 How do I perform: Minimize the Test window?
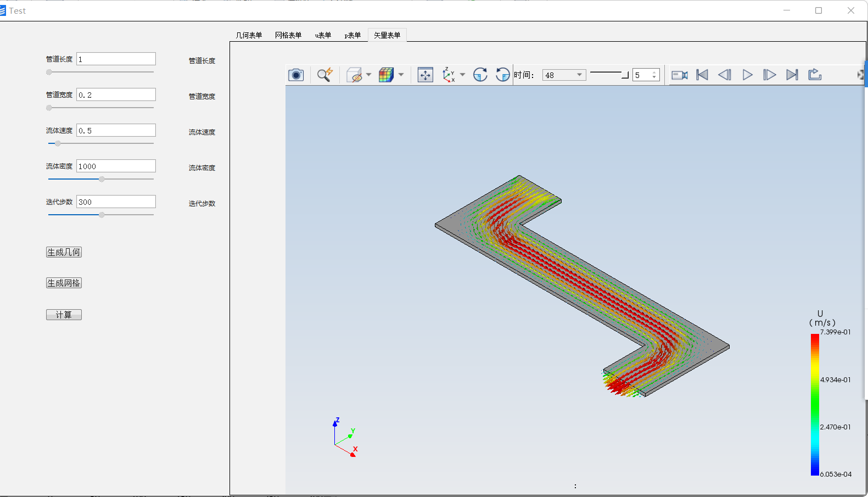click(x=787, y=10)
